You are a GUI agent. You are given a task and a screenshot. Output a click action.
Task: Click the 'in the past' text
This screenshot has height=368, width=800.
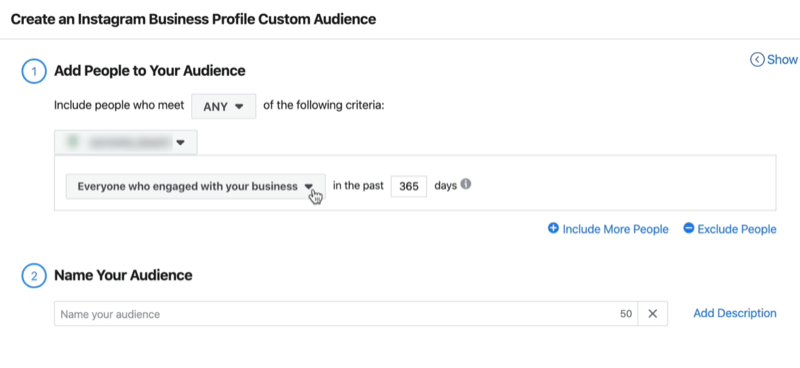[358, 186]
